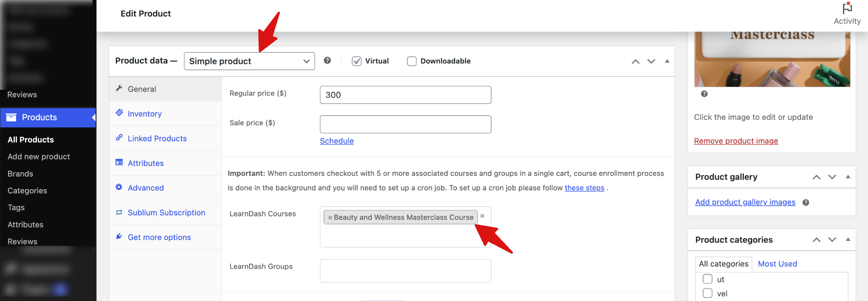This screenshot has width=868, height=301.
Task: Toggle the Virtual checkbox
Action: pos(356,61)
